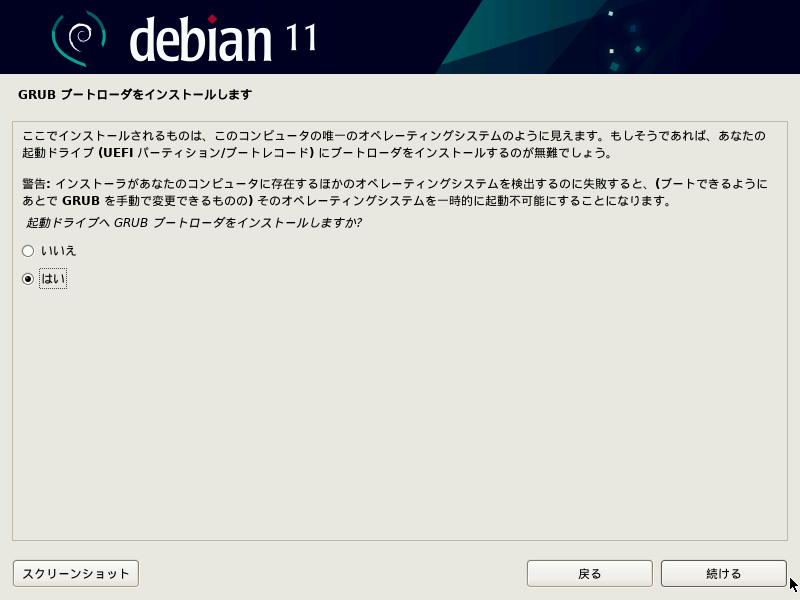
Task: Take a screenshot with the スクリーンショット button
Action: (76, 573)
